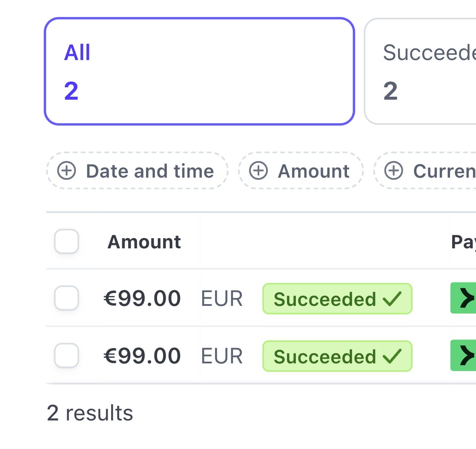Open the second €99.00 payment amount
Viewport: 476px width, 449px height.
click(142, 356)
